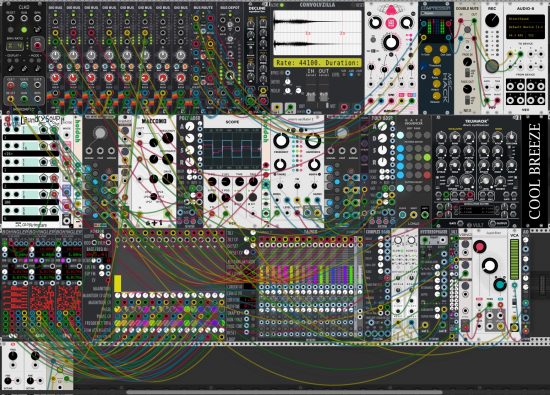The width and height of the screenshot is (550, 395).
Task: Click the BPM ratio display on CLKD
Action: click(15, 45)
